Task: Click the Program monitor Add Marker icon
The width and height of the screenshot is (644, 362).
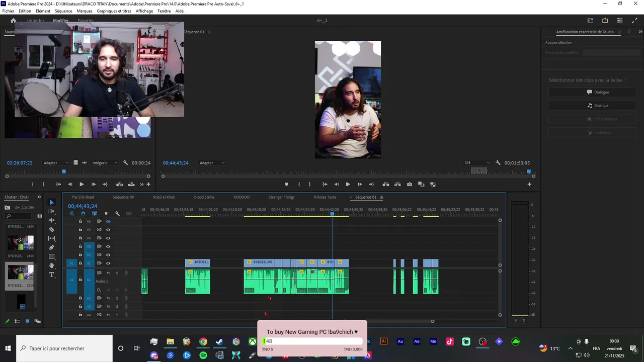Action: 286,185
